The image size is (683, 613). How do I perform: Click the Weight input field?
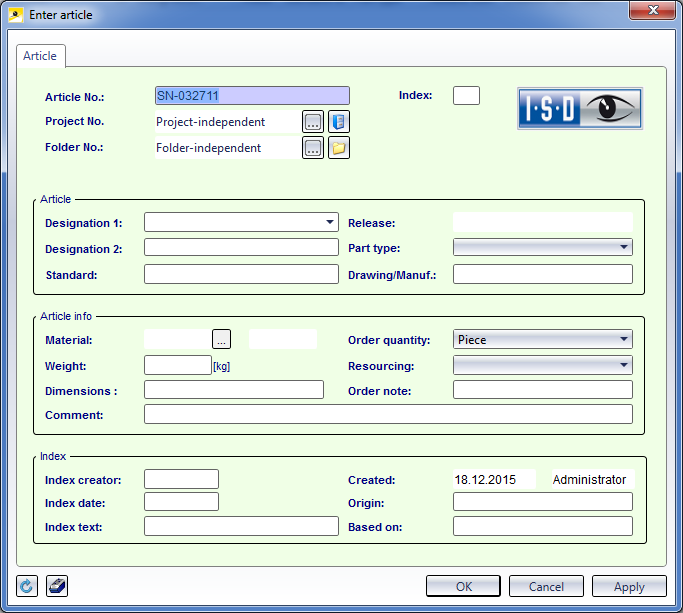click(178, 365)
